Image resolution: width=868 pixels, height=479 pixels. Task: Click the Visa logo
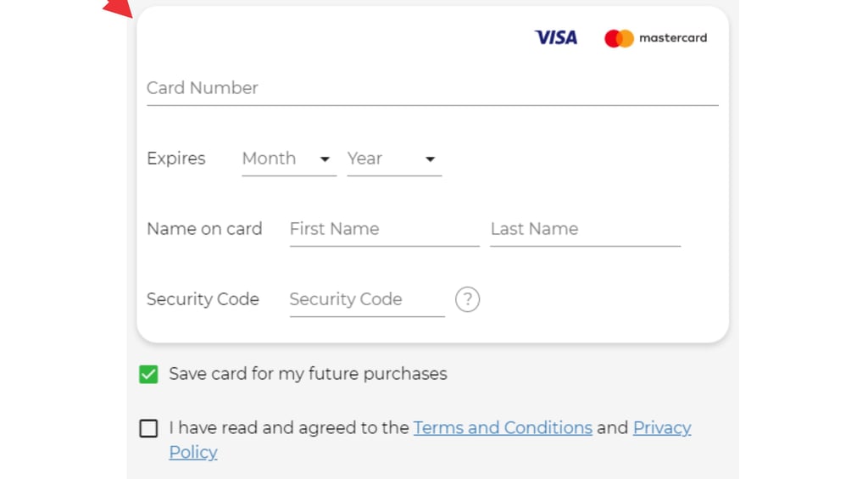(x=555, y=37)
